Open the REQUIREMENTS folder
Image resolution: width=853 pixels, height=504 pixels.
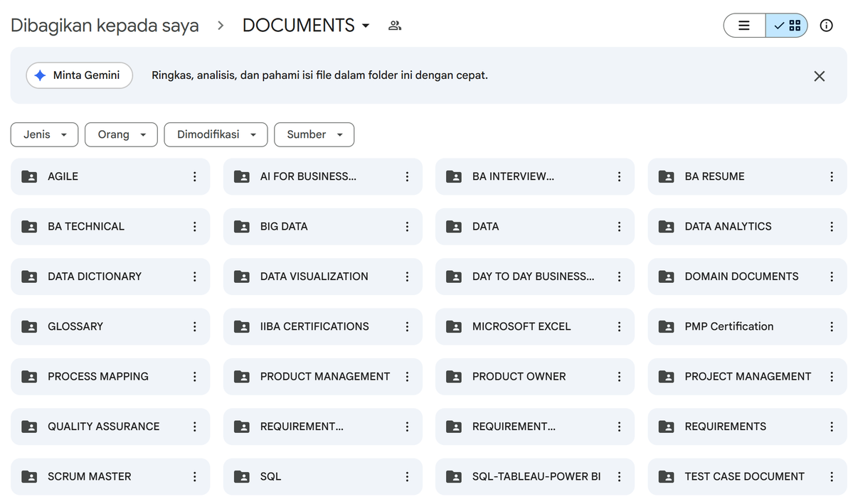coord(747,427)
